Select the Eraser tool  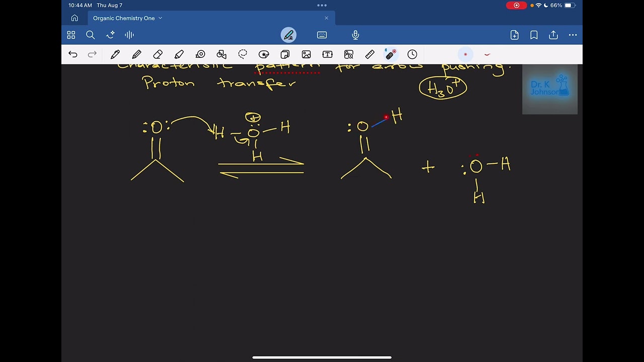click(x=158, y=54)
